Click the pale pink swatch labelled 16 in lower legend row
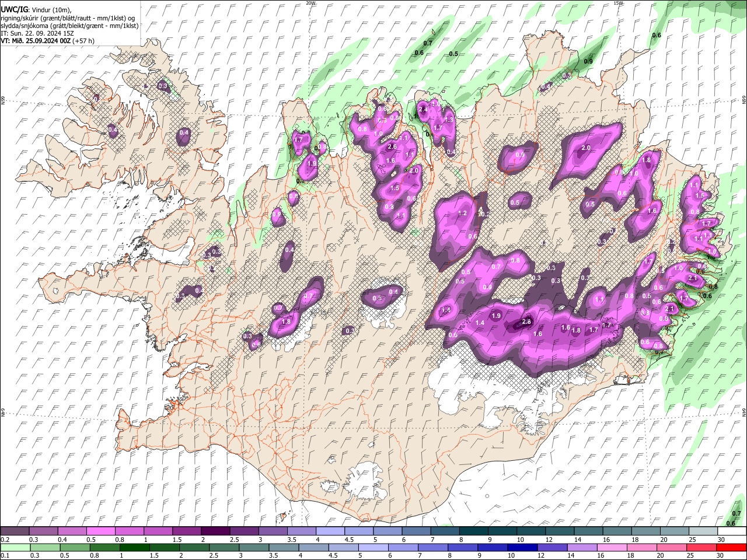 (x=612, y=547)
